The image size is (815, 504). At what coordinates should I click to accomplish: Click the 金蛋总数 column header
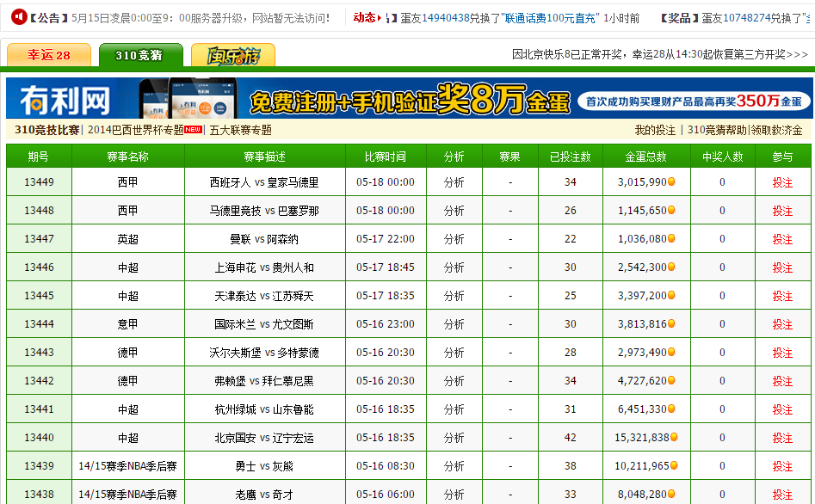coord(646,157)
